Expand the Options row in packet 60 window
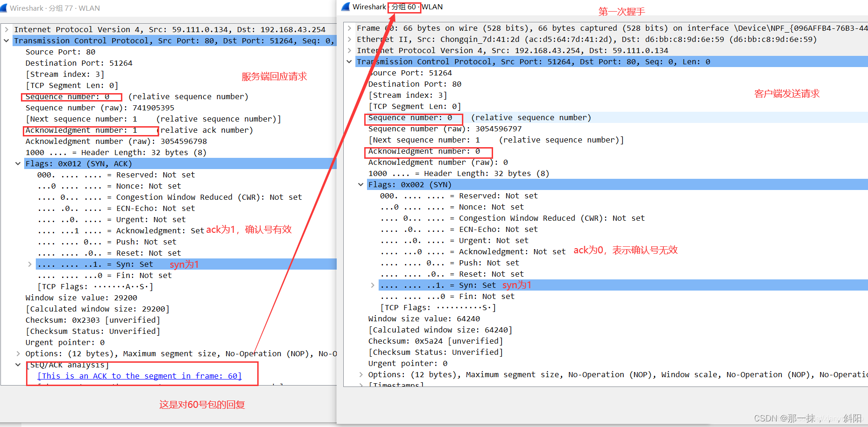The image size is (868, 427). click(x=361, y=374)
